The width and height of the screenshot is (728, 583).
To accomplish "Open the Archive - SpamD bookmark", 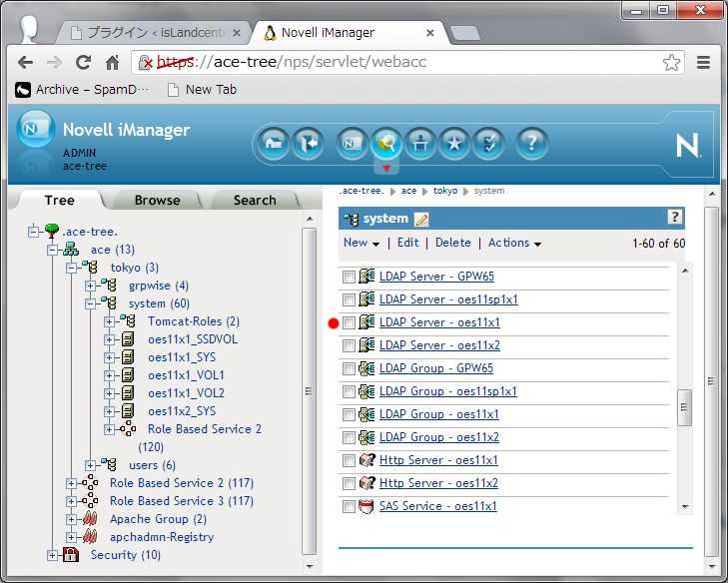I will point(83,89).
